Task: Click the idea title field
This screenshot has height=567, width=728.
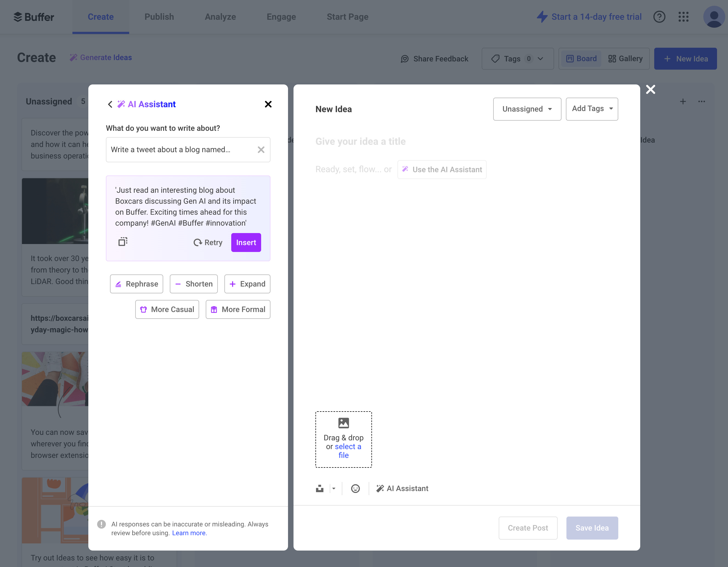Action: (x=467, y=141)
